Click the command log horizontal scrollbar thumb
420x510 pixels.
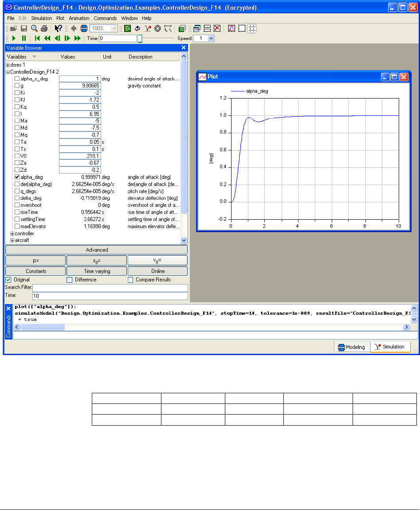[x=43, y=327]
